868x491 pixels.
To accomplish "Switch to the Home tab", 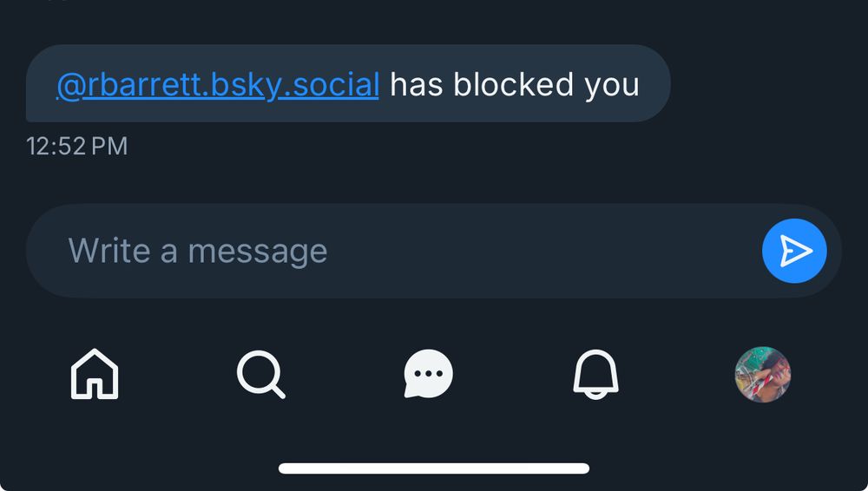I will 95,374.
